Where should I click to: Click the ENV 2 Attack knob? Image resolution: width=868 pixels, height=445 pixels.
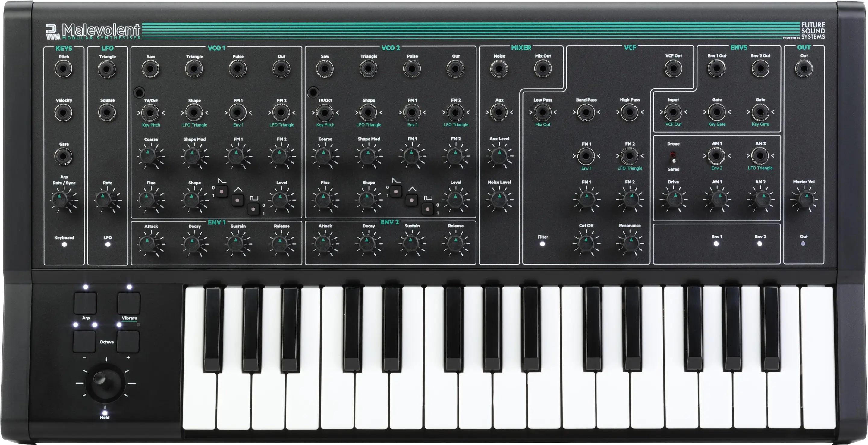[x=323, y=243]
